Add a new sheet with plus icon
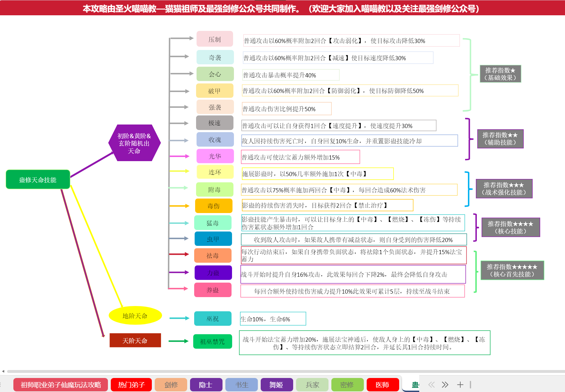Screen dimensions: 565x392 coord(460,385)
